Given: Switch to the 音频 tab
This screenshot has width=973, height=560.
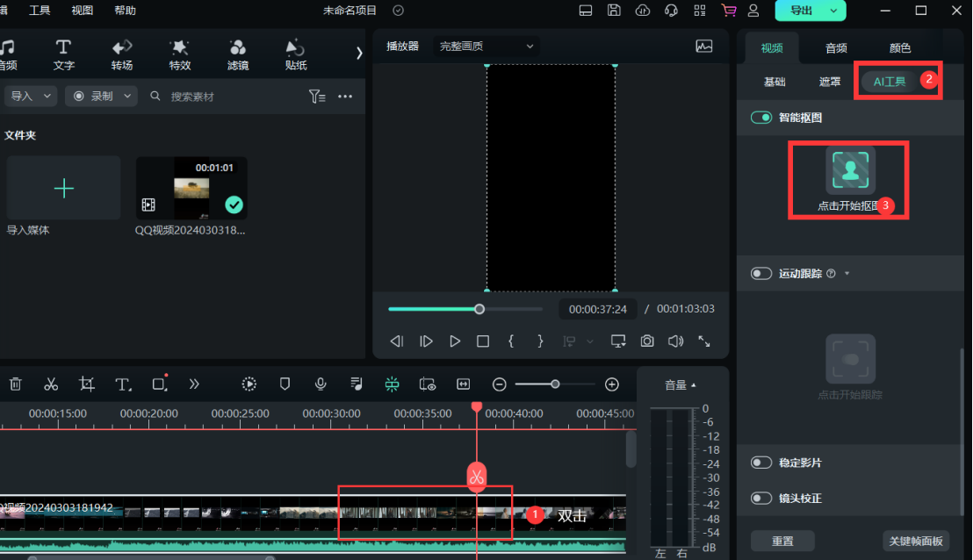Looking at the screenshot, I should click(x=836, y=48).
